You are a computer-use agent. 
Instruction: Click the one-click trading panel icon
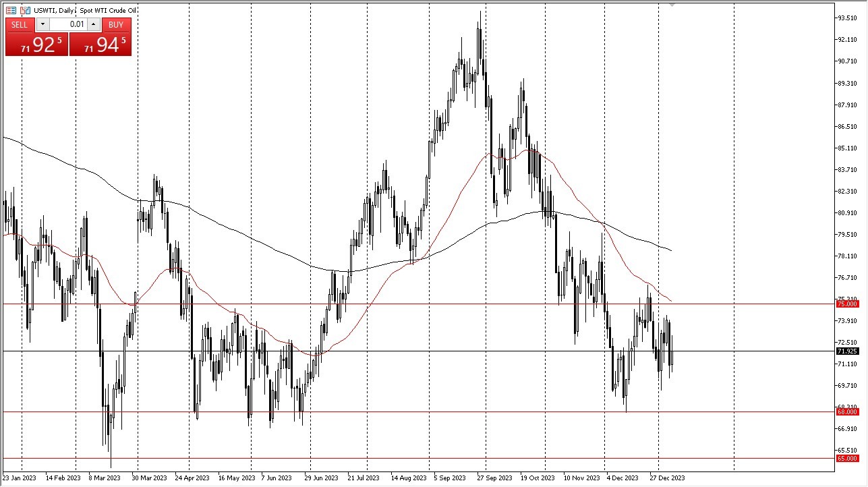coord(25,10)
